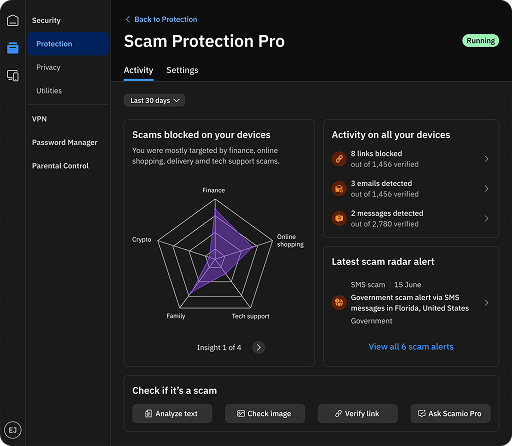Expand the Government scam alert chevron

point(486,303)
